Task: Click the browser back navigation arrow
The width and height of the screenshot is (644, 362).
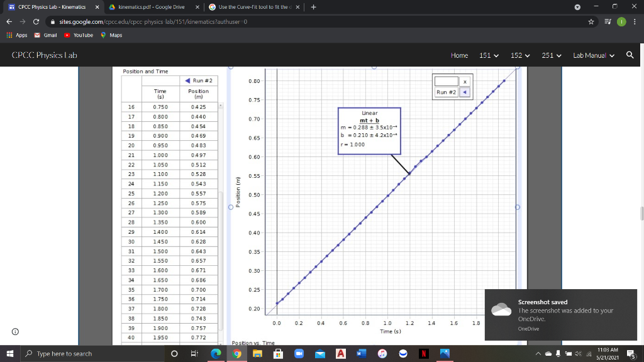Action: pos(9,21)
